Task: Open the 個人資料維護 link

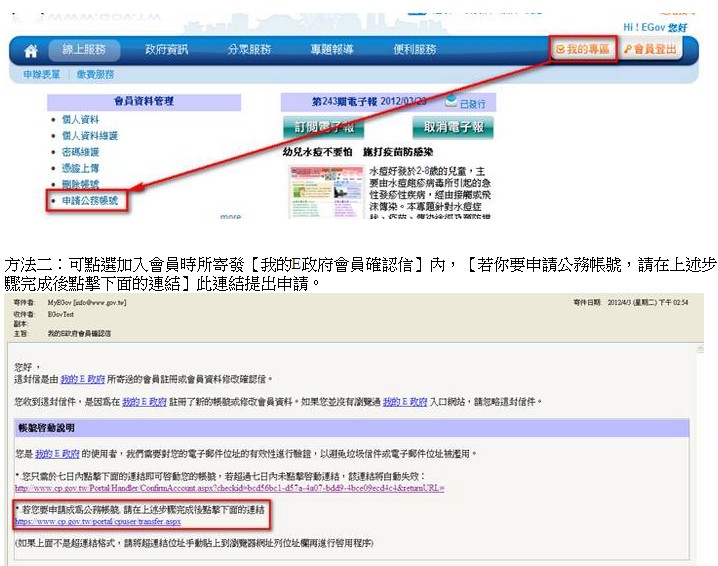Action: 90,136
